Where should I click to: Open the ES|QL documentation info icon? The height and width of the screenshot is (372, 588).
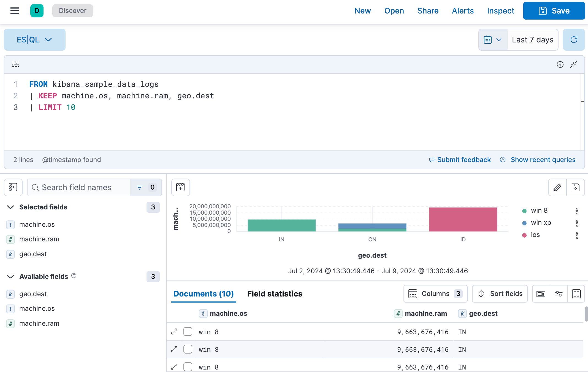560,64
